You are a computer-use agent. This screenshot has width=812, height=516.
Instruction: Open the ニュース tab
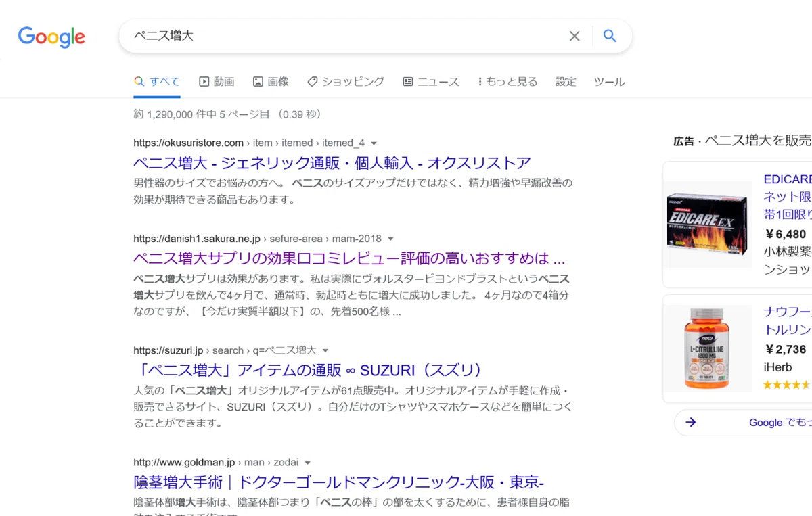coord(431,82)
